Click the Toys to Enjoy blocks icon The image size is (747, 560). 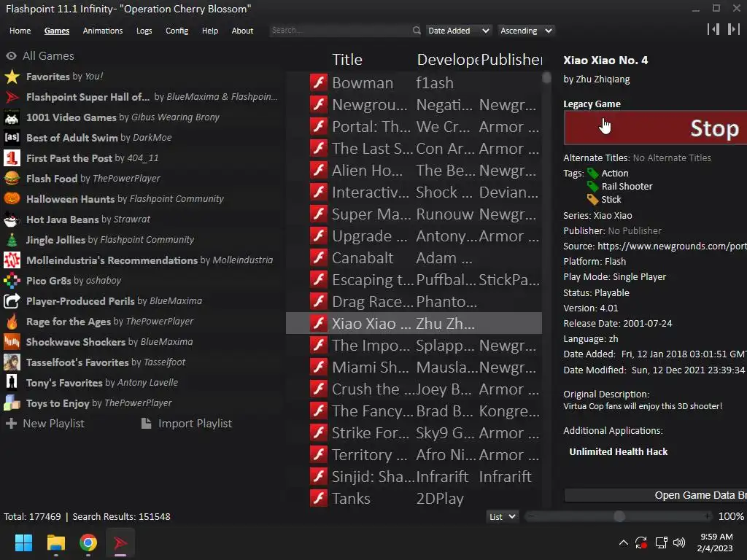click(12, 402)
